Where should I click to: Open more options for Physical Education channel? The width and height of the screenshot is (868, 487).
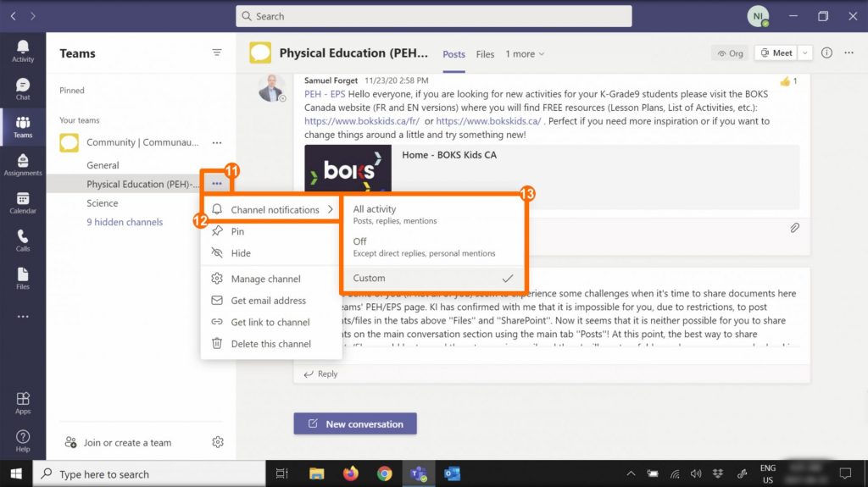click(217, 183)
